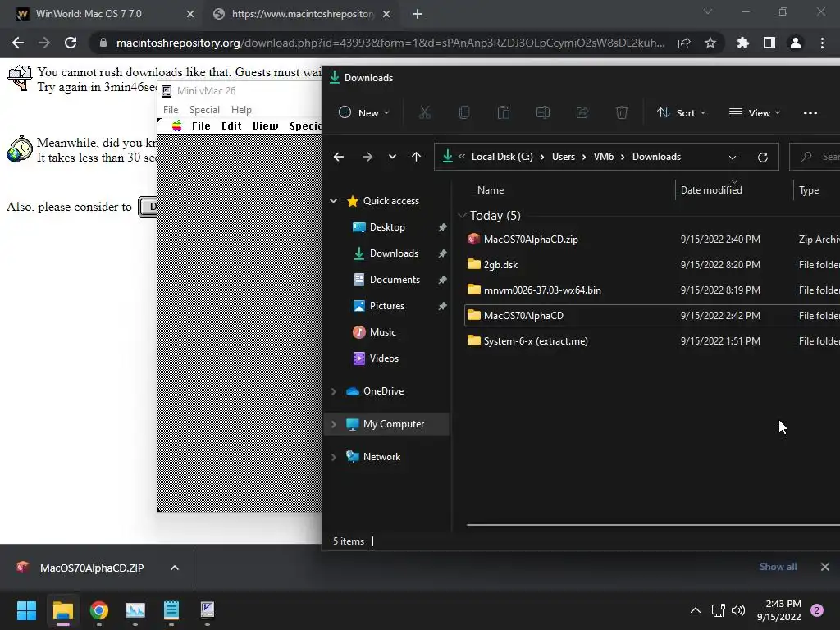Show hidden system tray icons

click(x=696, y=610)
